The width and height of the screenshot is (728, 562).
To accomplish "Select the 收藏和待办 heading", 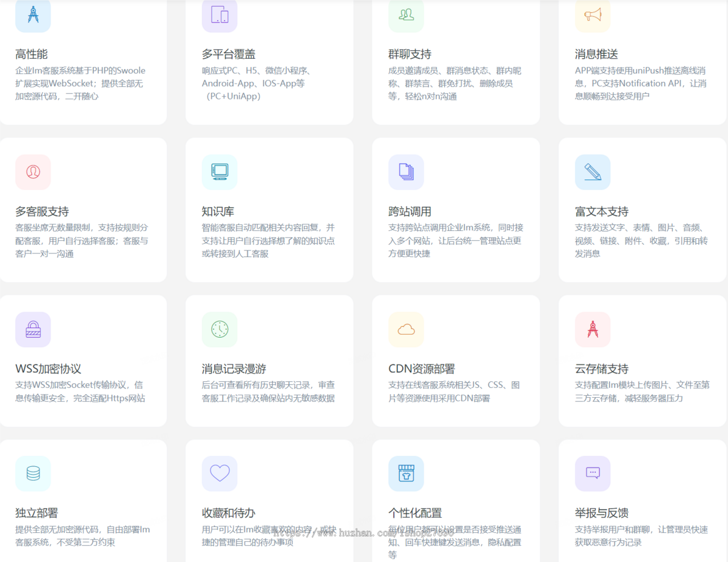I will click(229, 513).
